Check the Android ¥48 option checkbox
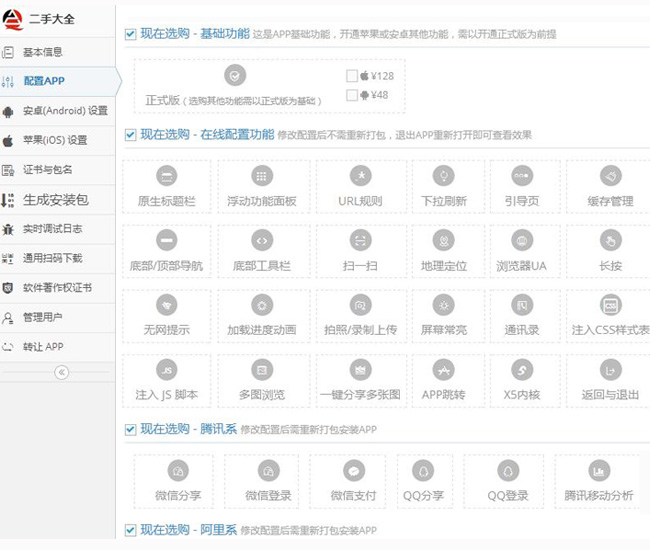The height and width of the screenshot is (550, 650). pos(352,95)
